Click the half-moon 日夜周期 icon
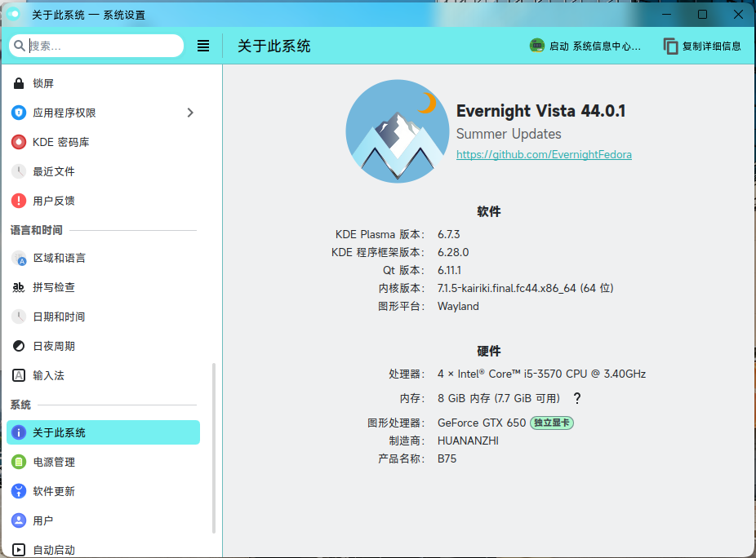This screenshot has height=558, width=756. [19, 346]
